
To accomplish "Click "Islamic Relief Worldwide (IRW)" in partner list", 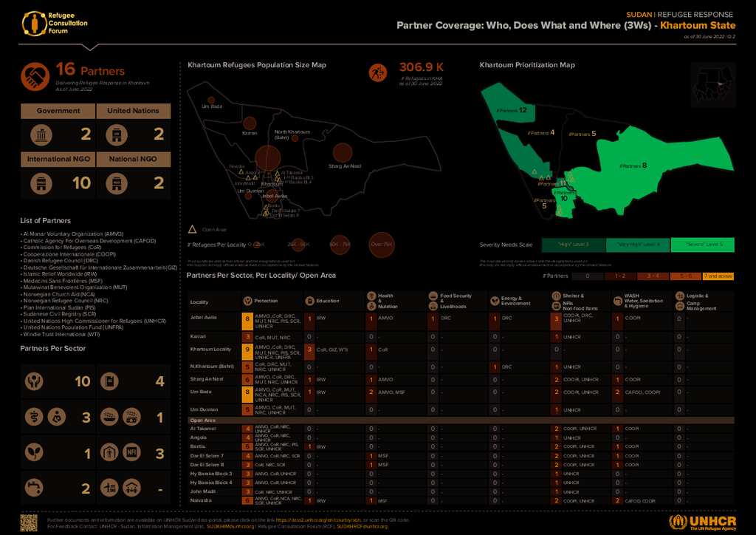I will pos(61,274).
